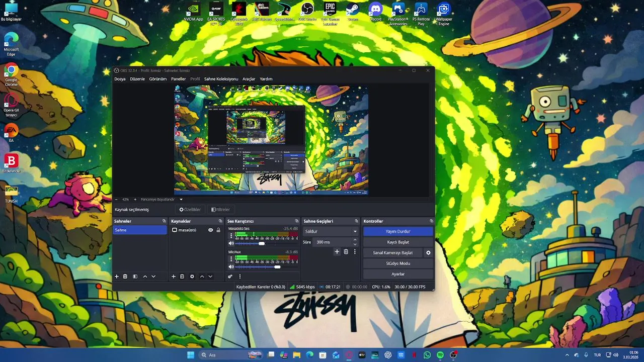
Task: Open advanced audio properties gears icon
Action: 230,277
